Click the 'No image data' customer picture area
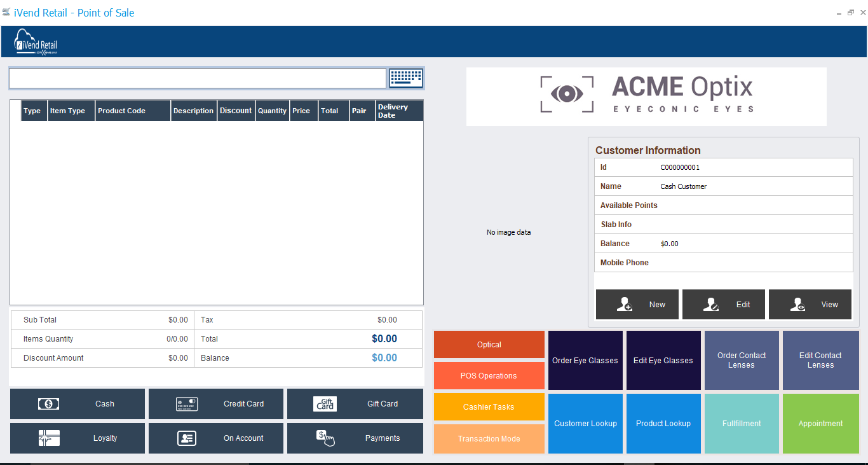 click(508, 232)
